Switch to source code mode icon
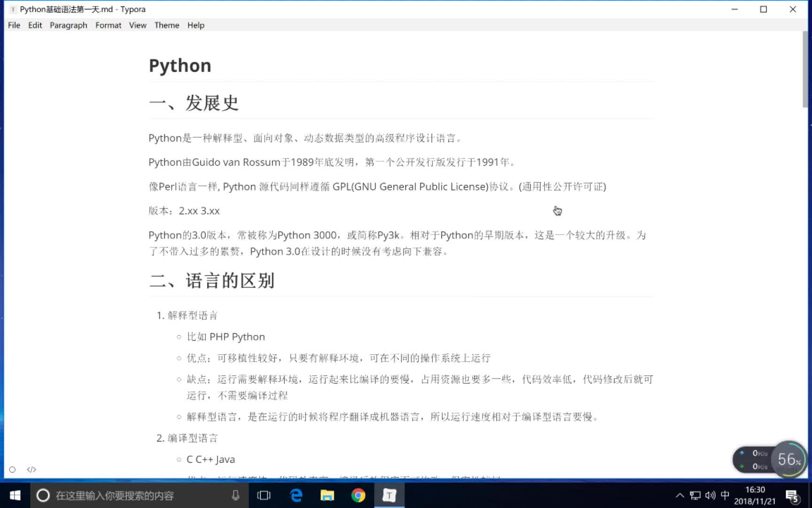This screenshot has height=508, width=812. (x=31, y=469)
